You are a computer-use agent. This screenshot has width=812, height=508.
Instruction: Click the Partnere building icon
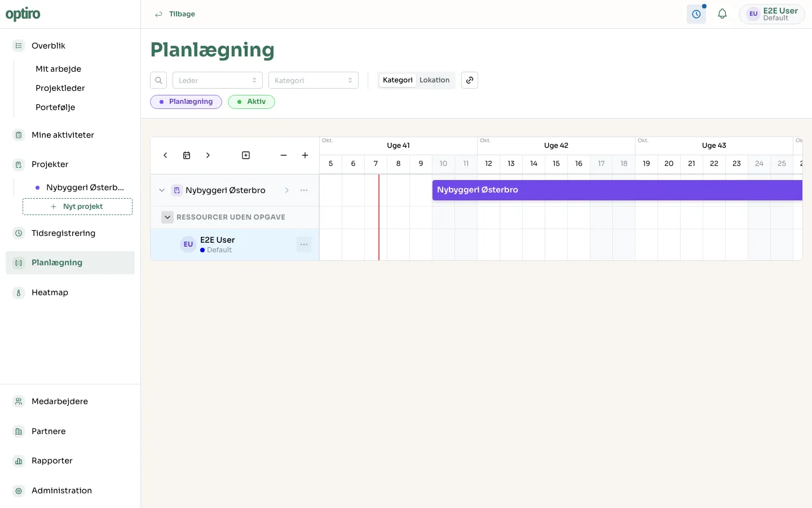coord(19,431)
